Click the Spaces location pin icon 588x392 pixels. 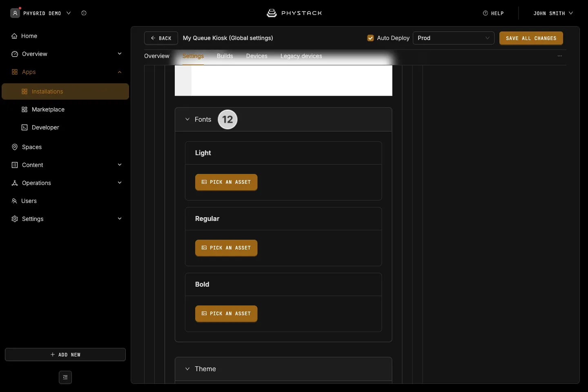(15, 147)
